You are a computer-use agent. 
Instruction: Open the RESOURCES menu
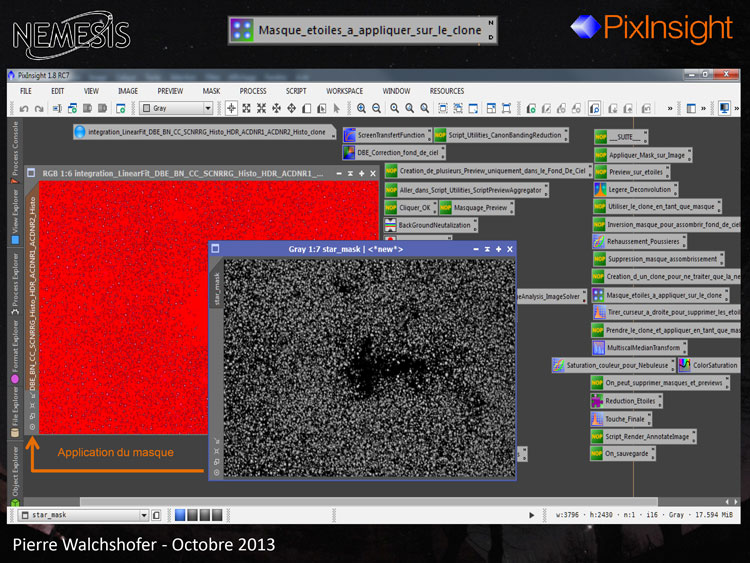[447, 91]
